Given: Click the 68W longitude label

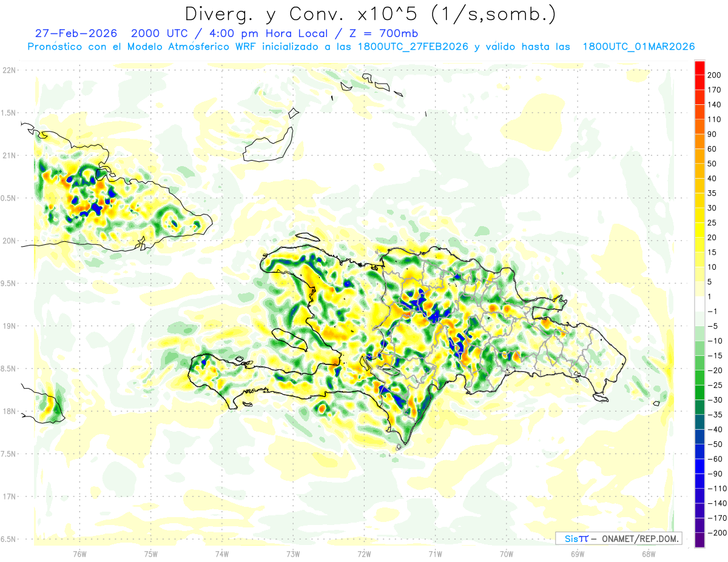Looking at the screenshot, I should [649, 554].
